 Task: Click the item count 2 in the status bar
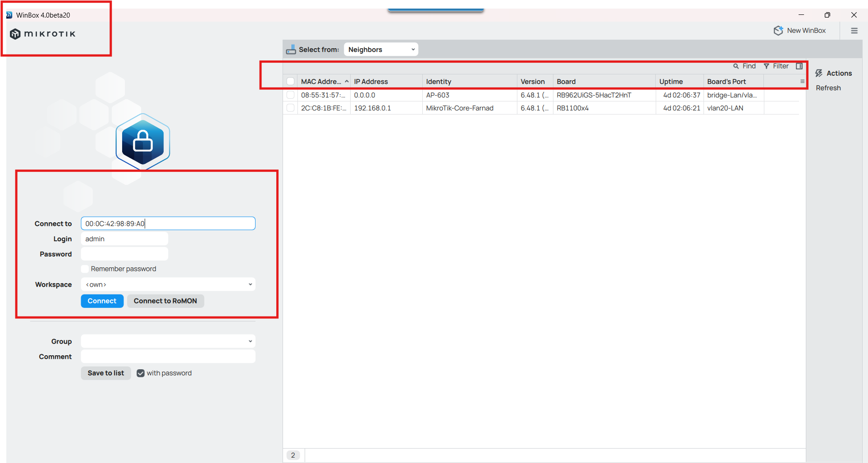pyautogui.click(x=293, y=455)
